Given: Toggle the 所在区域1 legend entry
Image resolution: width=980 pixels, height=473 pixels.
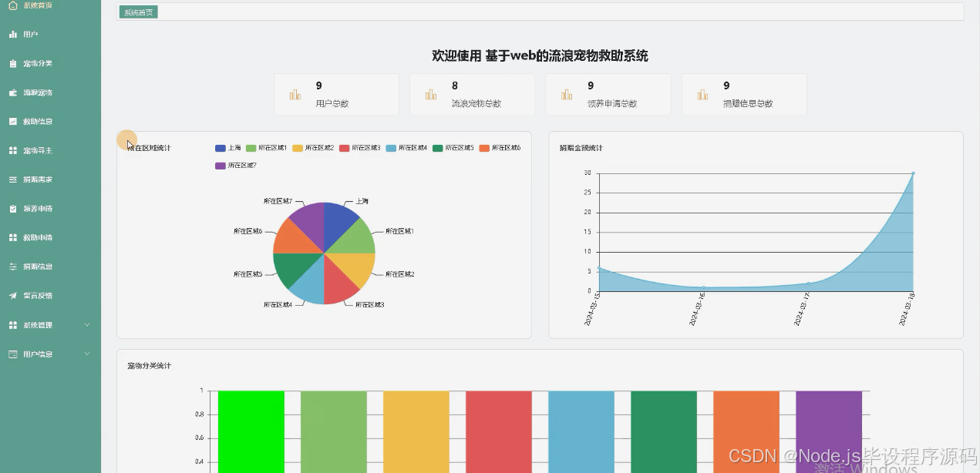Looking at the screenshot, I should (267, 148).
